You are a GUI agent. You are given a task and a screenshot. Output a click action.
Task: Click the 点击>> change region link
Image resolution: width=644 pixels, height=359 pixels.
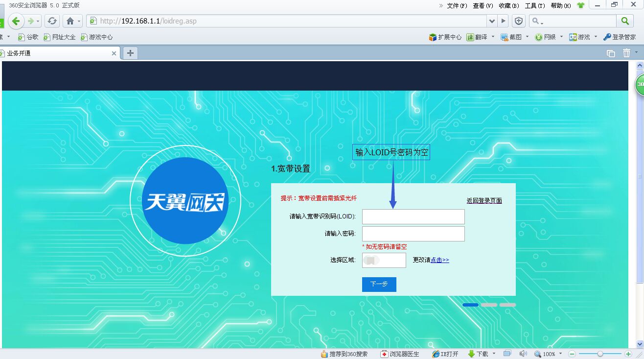[440, 260]
